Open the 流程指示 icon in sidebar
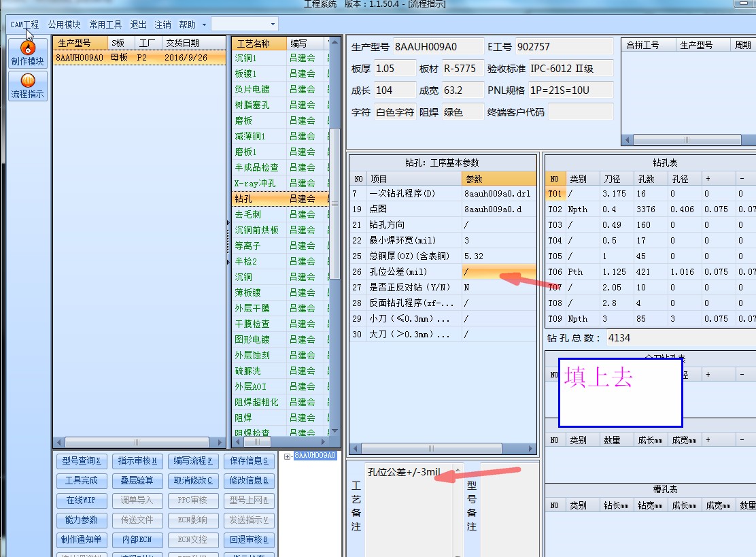The width and height of the screenshot is (756, 557). point(28,86)
